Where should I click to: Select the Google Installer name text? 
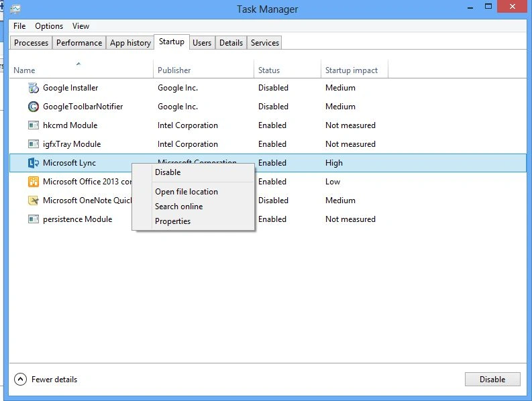70,88
